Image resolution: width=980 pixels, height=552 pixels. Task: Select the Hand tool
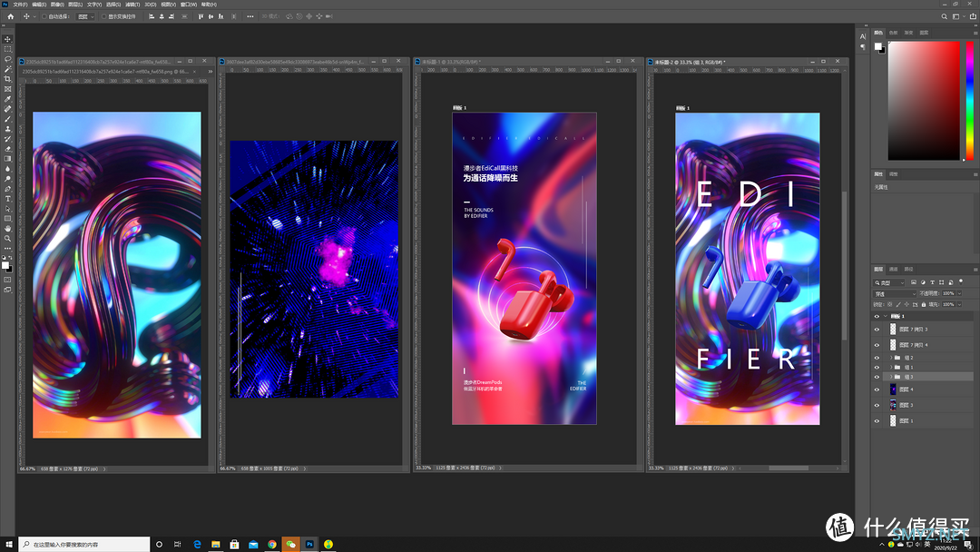point(7,229)
